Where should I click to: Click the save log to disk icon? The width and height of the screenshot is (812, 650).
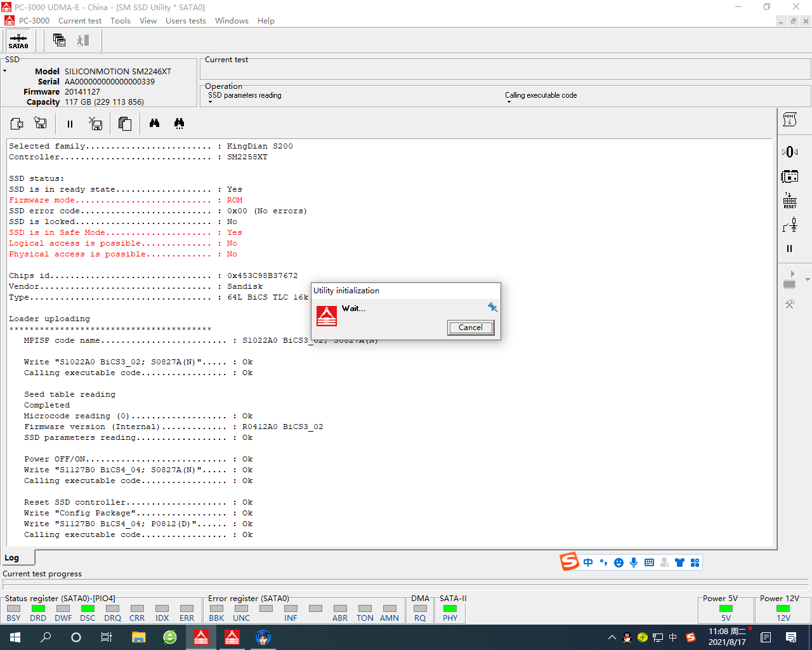point(41,123)
